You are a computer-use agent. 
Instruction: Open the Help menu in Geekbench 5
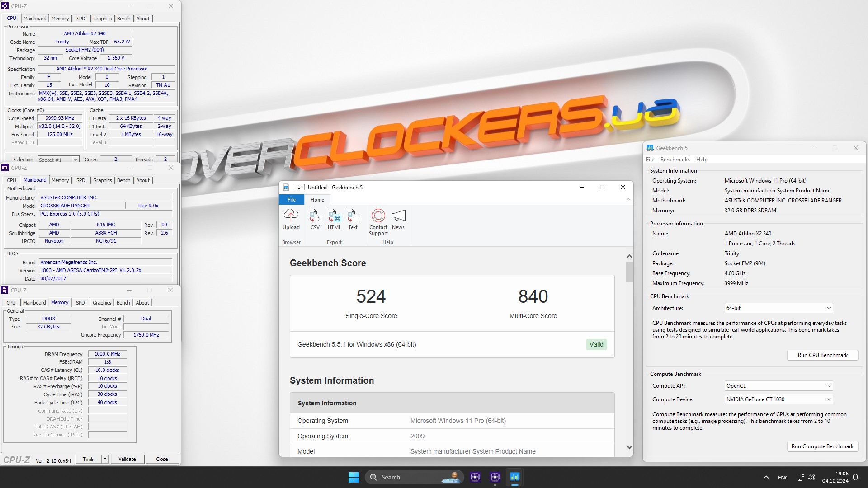pyautogui.click(x=702, y=160)
